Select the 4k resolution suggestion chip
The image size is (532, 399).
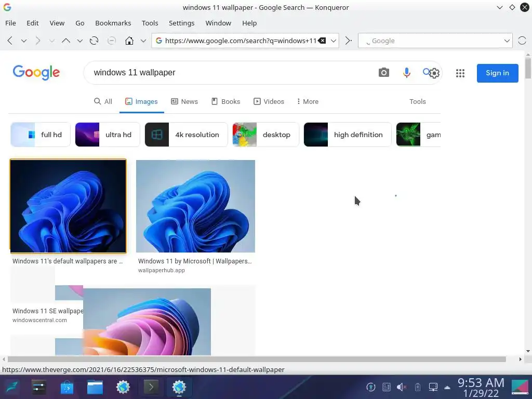(x=186, y=135)
